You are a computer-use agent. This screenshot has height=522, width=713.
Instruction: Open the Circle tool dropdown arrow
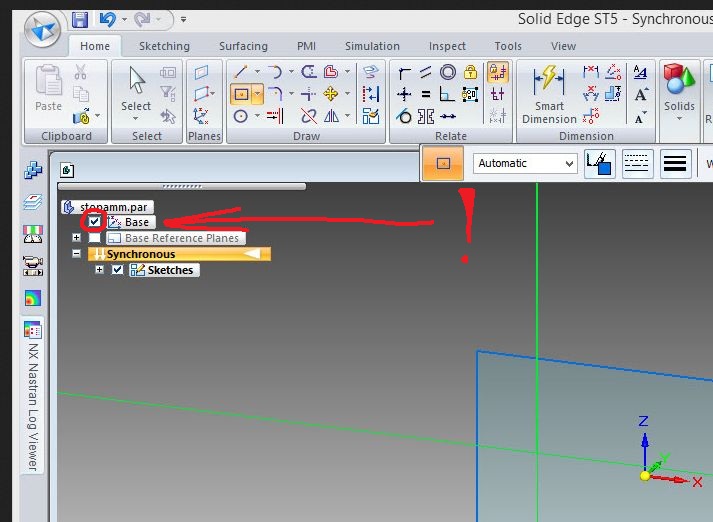[x=257, y=116]
